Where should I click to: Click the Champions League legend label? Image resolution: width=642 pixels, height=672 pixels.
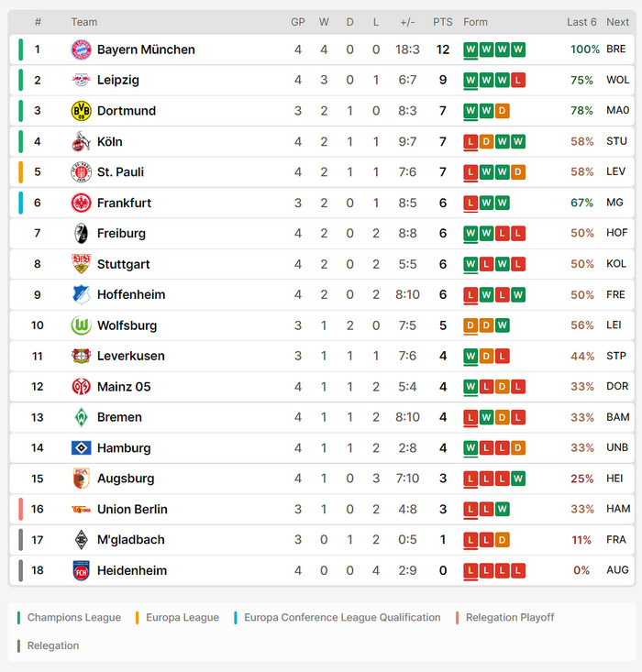tap(74, 618)
